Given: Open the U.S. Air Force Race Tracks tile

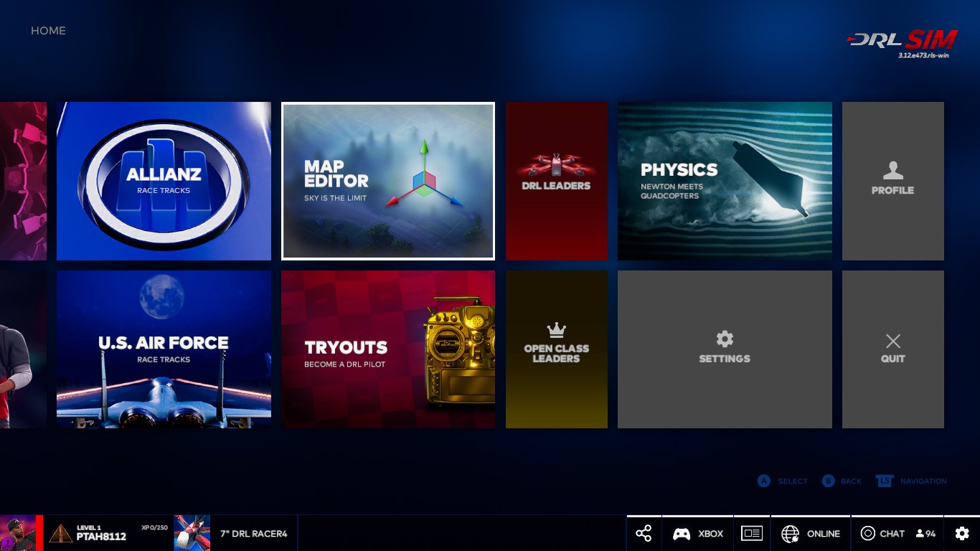Looking at the screenshot, I should point(164,349).
